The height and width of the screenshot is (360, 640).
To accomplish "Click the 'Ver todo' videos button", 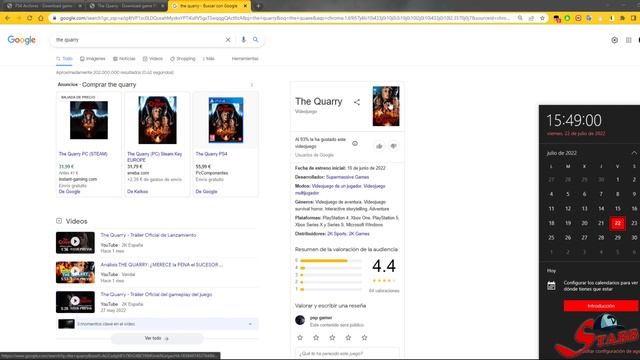I will (x=157, y=338).
